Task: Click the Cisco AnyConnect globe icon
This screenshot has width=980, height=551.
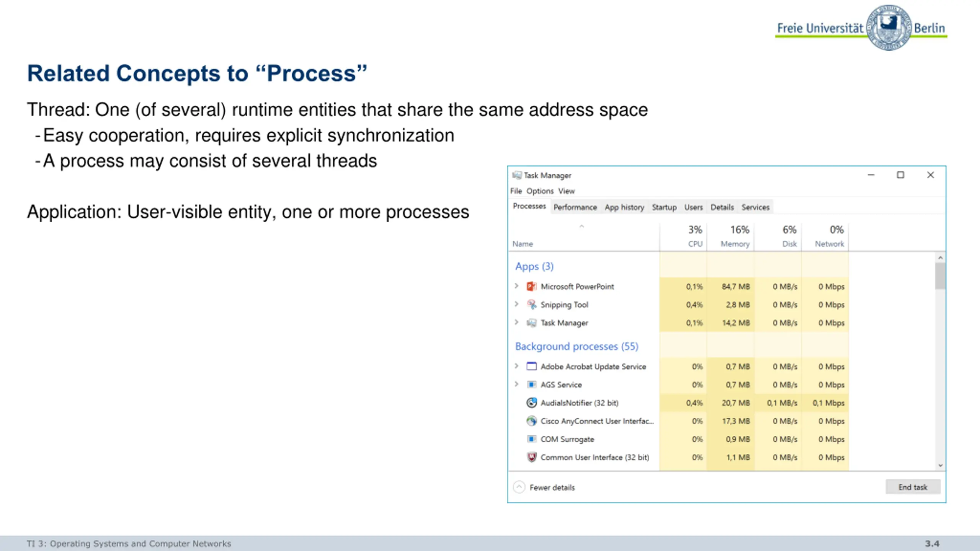Action: point(531,421)
